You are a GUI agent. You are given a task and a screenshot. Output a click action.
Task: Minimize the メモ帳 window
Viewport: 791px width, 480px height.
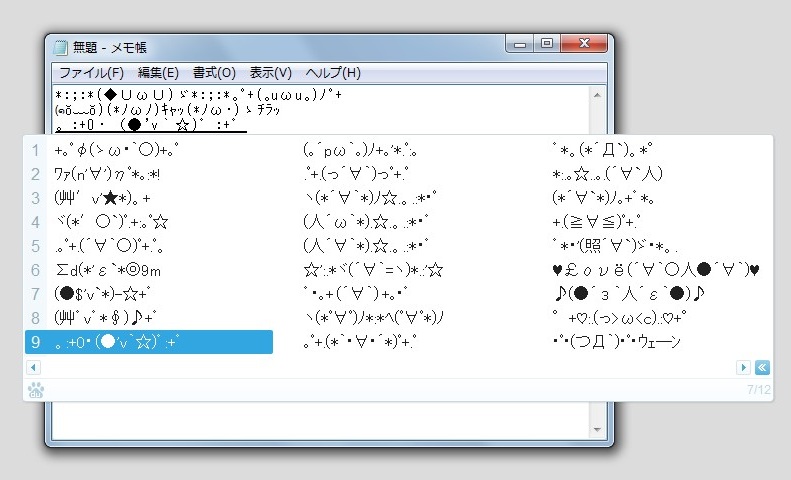click(x=520, y=44)
